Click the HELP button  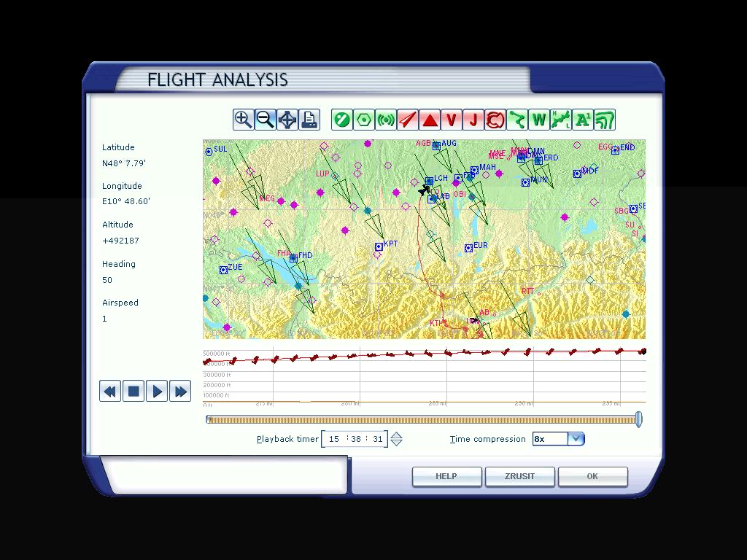(x=446, y=476)
